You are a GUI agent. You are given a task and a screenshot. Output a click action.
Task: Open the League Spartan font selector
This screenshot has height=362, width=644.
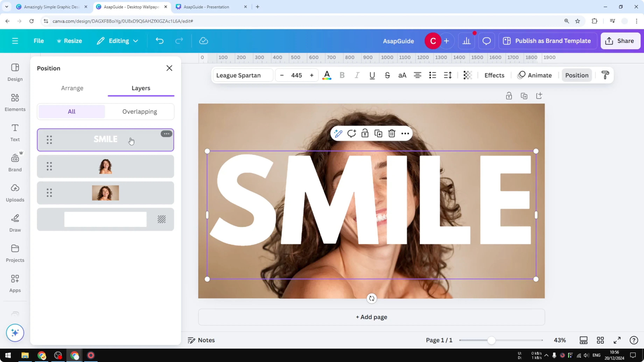click(242, 75)
